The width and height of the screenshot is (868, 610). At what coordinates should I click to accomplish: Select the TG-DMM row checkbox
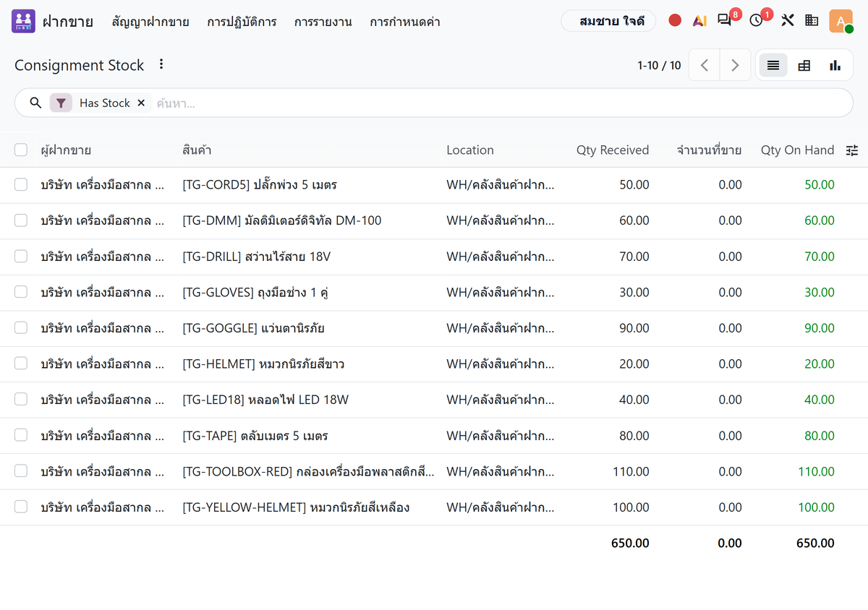pyautogui.click(x=21, y=220)
